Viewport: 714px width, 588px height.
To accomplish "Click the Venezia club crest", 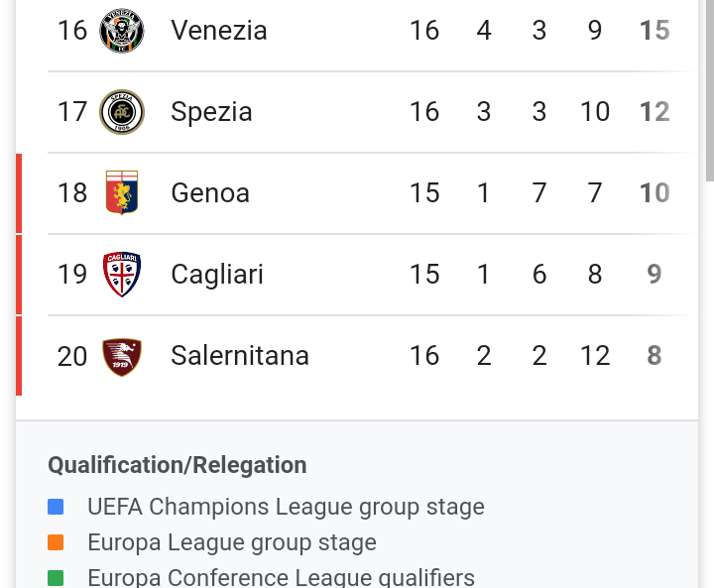I will pos(122,31).
